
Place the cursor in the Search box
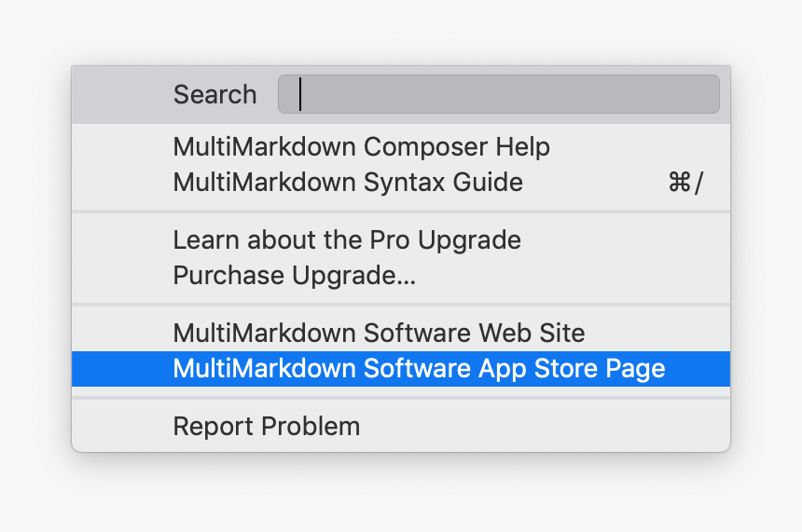point(498,94)
